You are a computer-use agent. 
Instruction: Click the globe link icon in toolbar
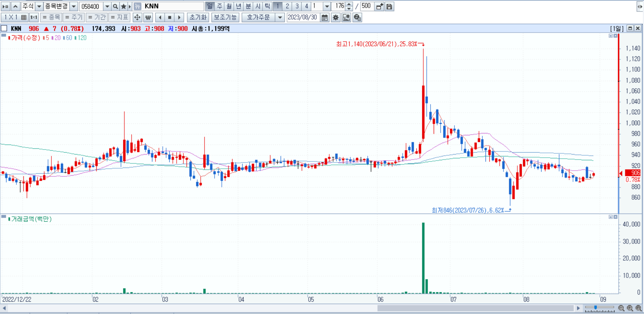(x=357, y=17)
